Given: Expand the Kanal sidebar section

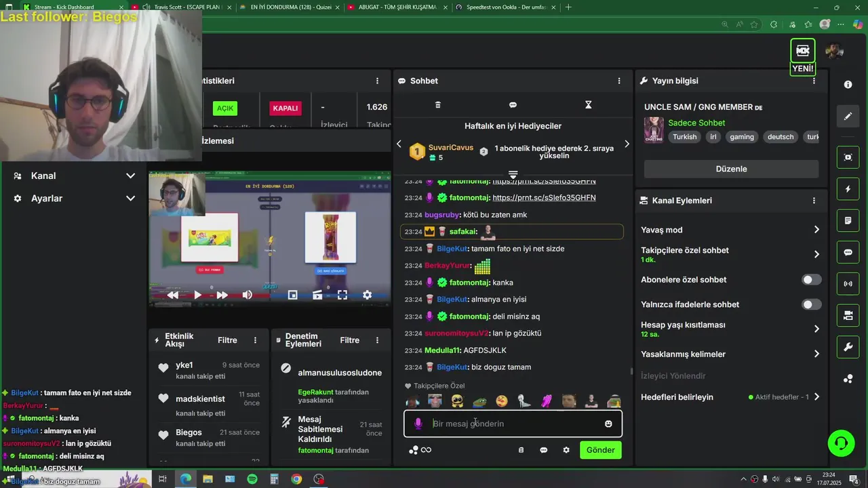Looking at the screenshot, I should [x=75, y=176].
